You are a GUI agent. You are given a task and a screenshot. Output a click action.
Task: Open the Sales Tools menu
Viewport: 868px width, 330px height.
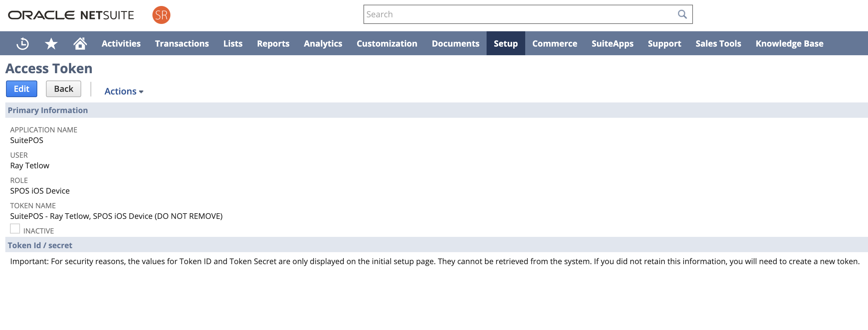click(x=718, y=44)
